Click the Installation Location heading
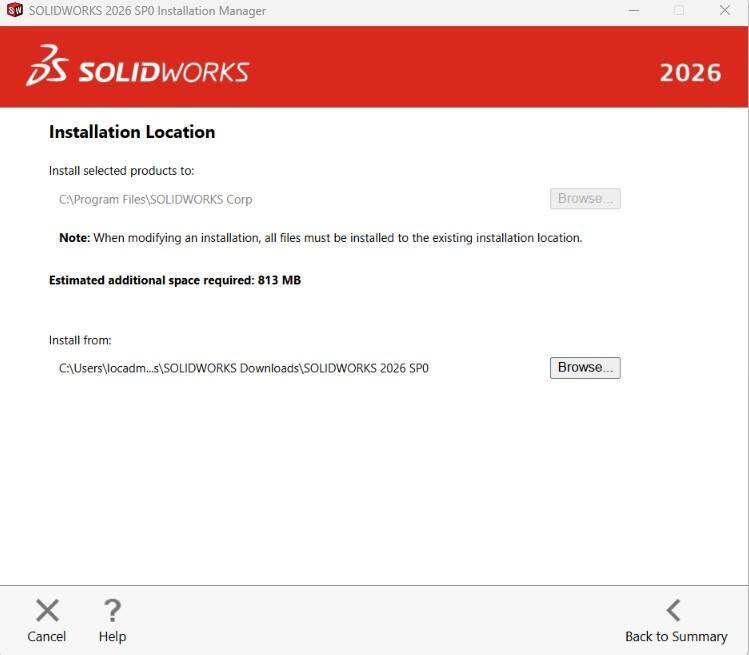This screenshot has width=749, height=655. (x=132, y=132)
